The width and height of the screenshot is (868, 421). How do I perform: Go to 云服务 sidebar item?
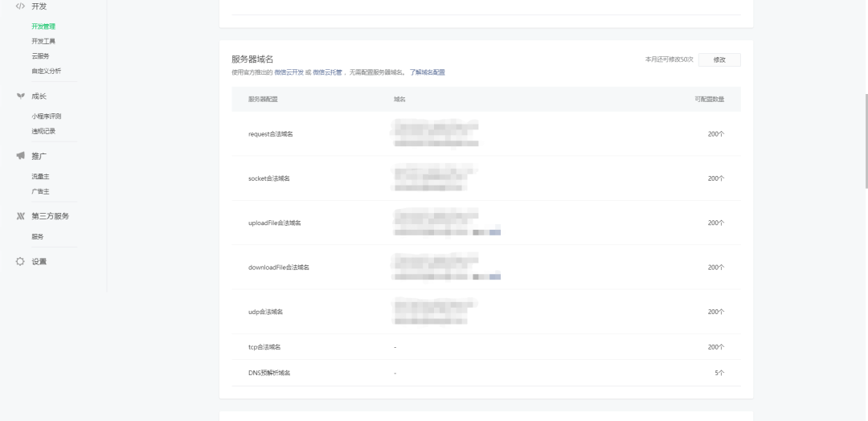point(40,56)
